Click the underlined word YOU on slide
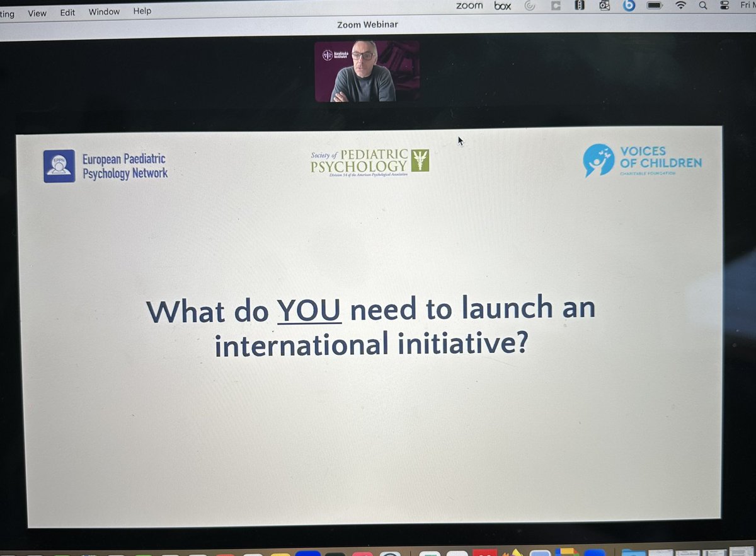This screenshot has height=556, width=756. click(309, 311)
